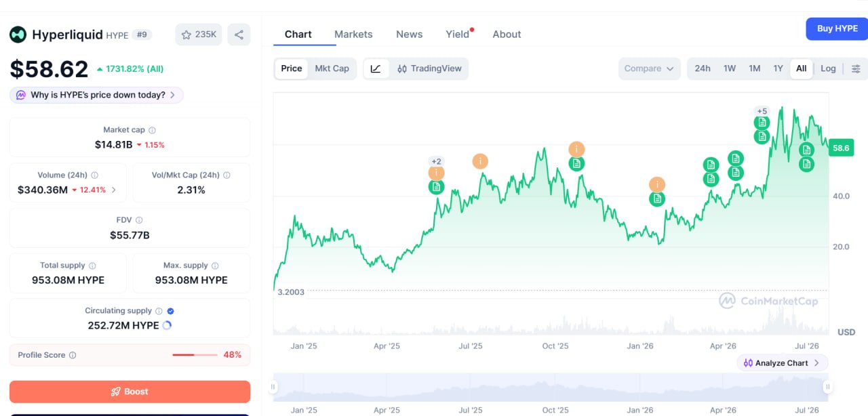Open the News tab
Viewport: 868px width, 416px height.
coord(410,34)
